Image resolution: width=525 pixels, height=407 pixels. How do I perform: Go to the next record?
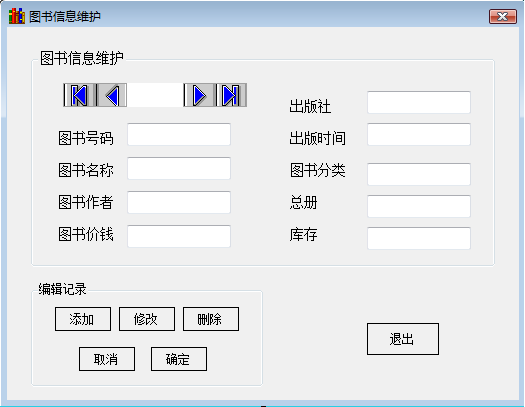click(199, 95)
